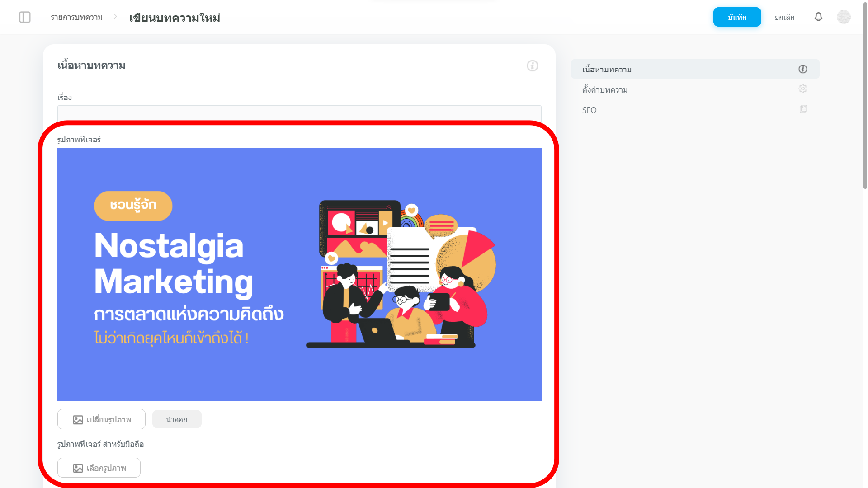Switch to ตั้งค่าบทความ section
Screen dimensions: 868x488
point(605,89)
